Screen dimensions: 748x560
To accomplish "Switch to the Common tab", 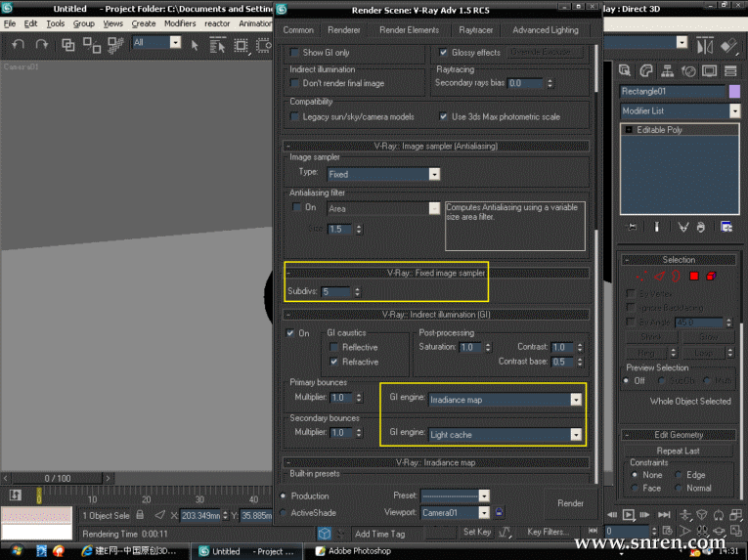I will click(x=298, y=30).
